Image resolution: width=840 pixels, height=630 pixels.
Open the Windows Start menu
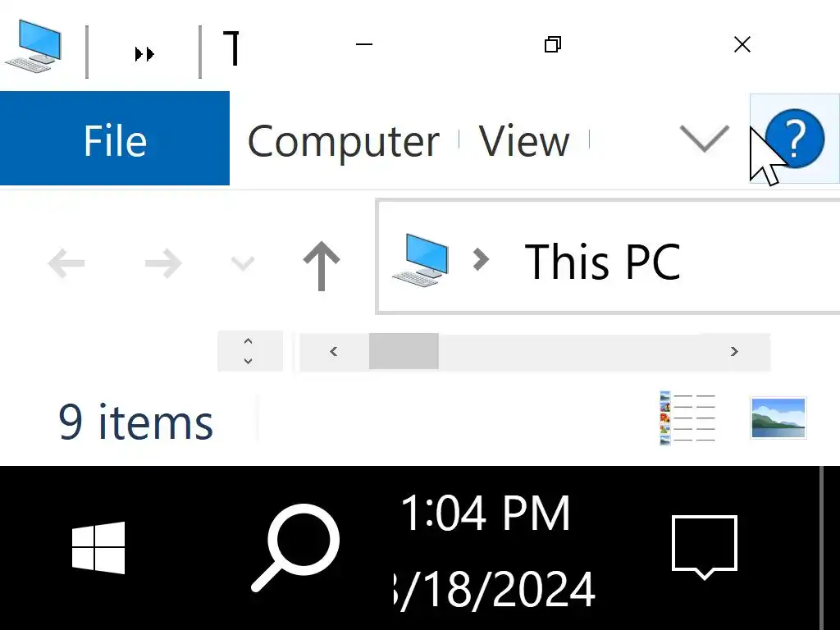click(98, 547)
